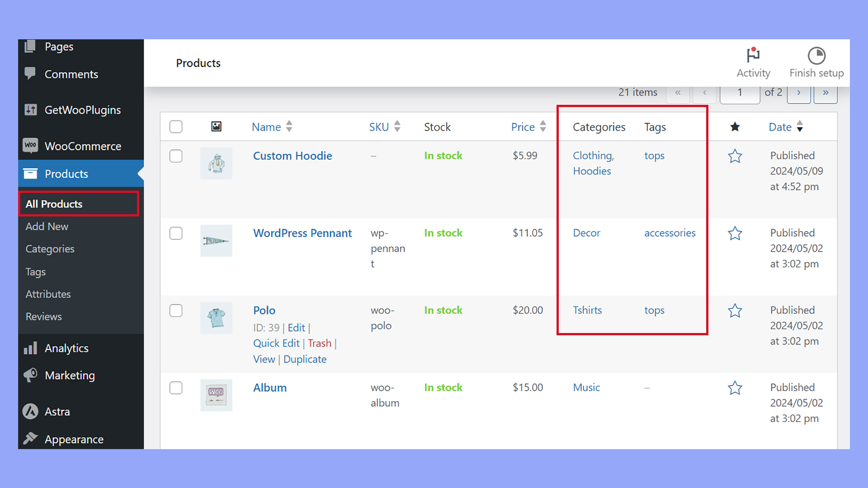Tick the select-all checkbox in header
868x488 pixels.
tap(176, 127)
